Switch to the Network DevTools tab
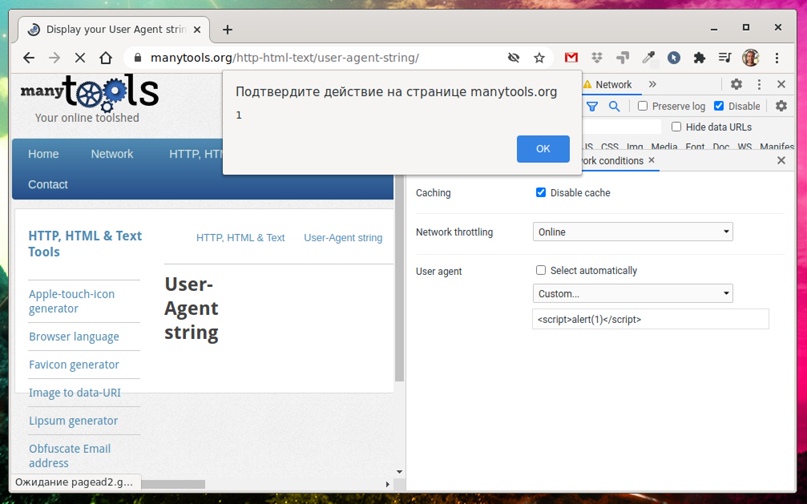 [612, 85]
